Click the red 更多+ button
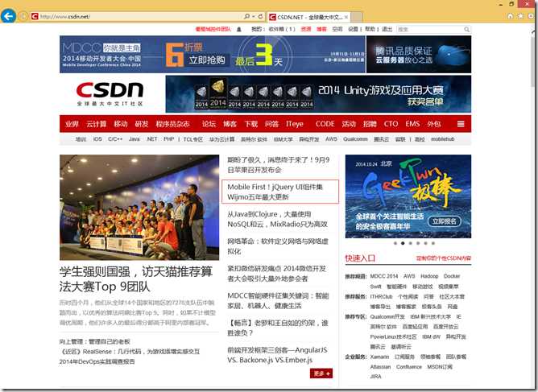Image resolution: width=538 pixels, height=392 pixels. [x=321, y=373]
